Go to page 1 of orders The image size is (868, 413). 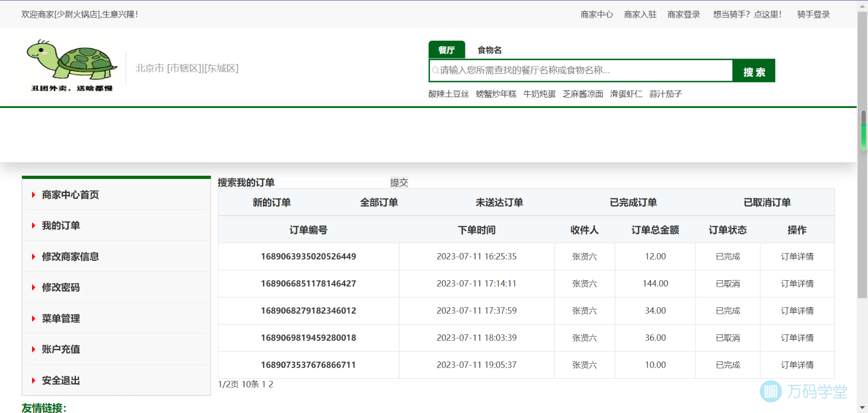point(264,384)
